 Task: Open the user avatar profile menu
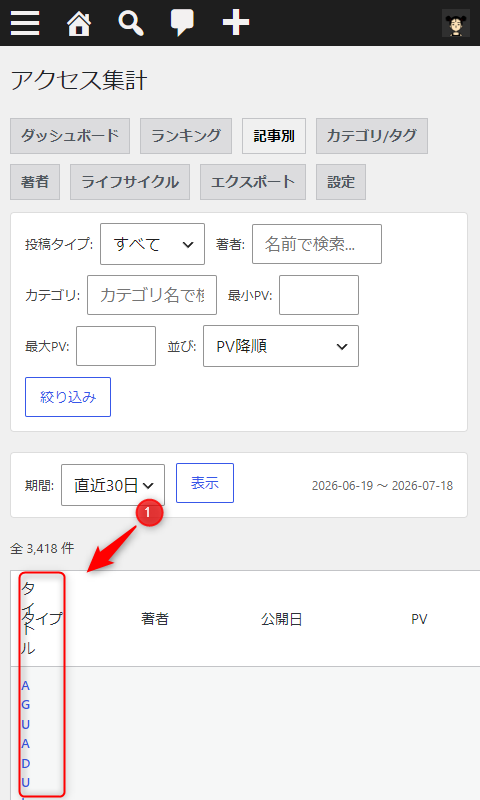click(456, 23)
